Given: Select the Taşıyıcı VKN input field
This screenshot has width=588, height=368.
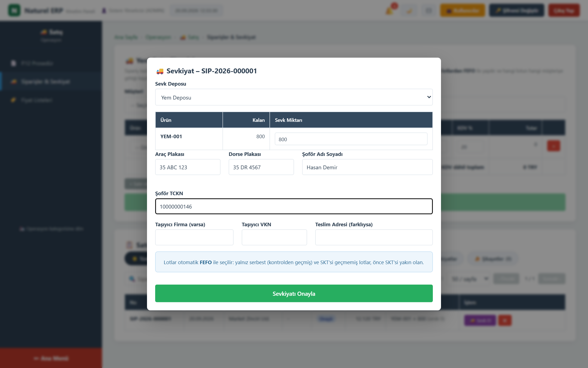Looking at the screenshot, I should point(274,237).
